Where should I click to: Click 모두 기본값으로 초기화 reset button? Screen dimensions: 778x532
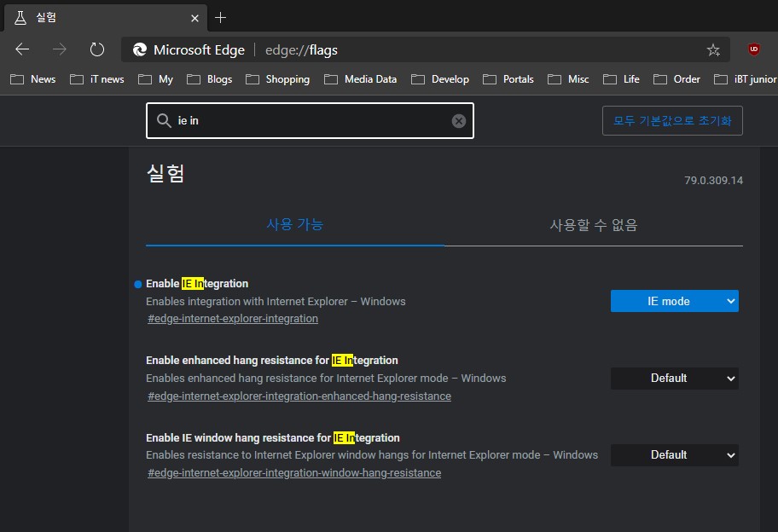click(x=672, y=120)
